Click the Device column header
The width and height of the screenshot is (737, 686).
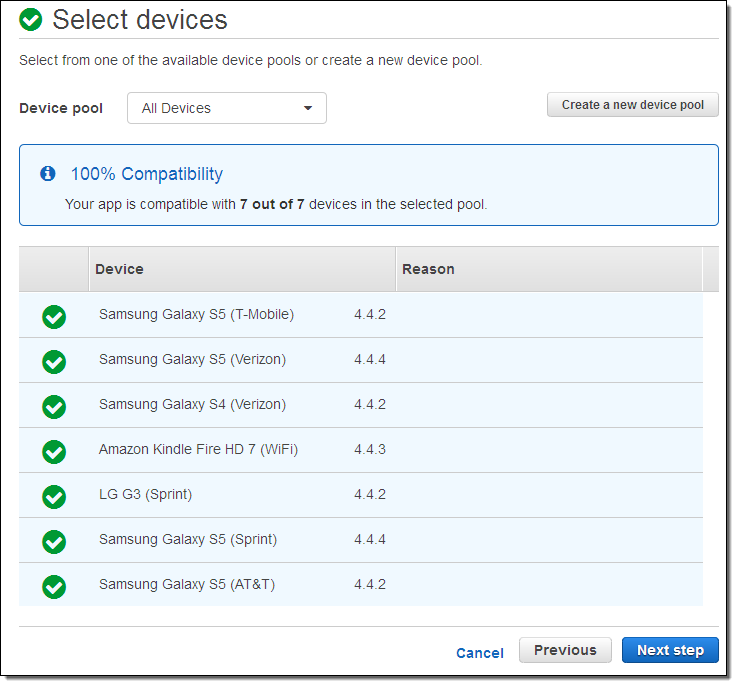click(119, 269)
